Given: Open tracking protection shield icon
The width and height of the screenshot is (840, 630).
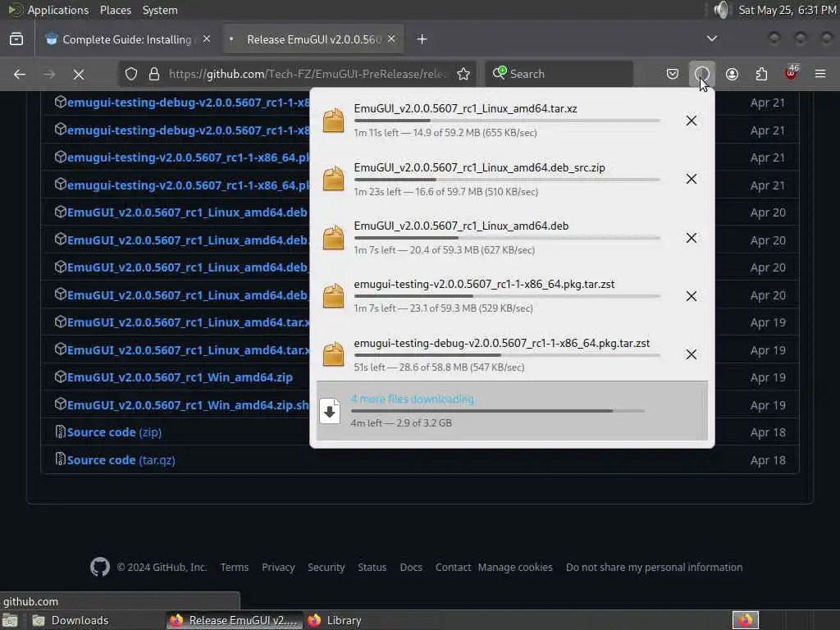Looking at the screenshot, I should 131,74.
